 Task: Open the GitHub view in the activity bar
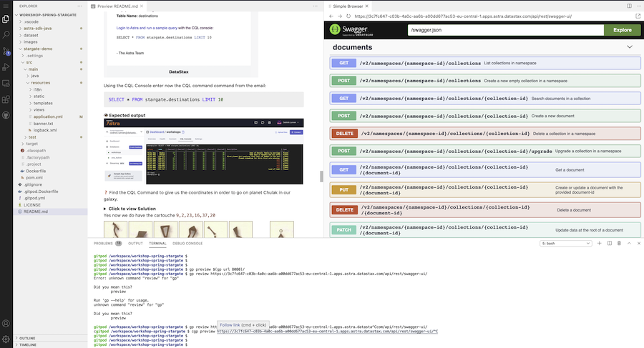click(6, 115)
